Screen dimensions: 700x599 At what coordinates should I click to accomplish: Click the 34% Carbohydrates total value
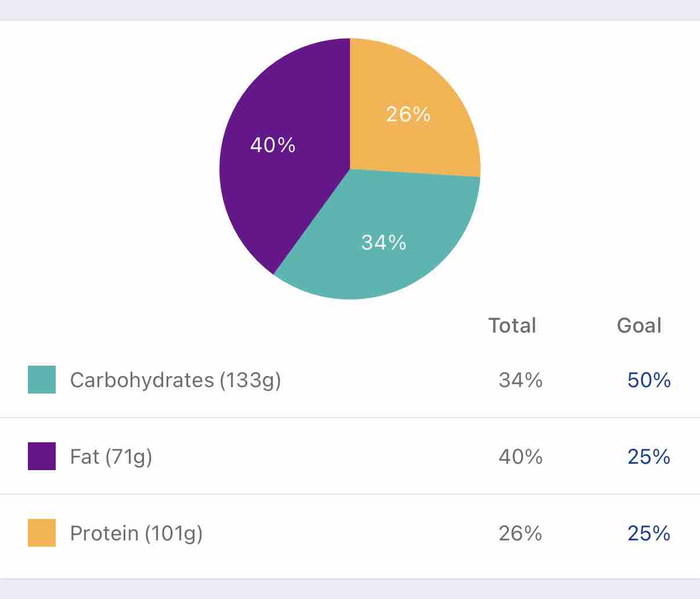click(x=521, y=380)
